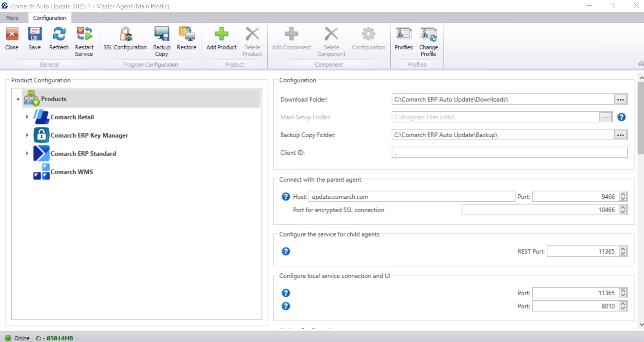Click help icon beside port 8010

point(286,306)
